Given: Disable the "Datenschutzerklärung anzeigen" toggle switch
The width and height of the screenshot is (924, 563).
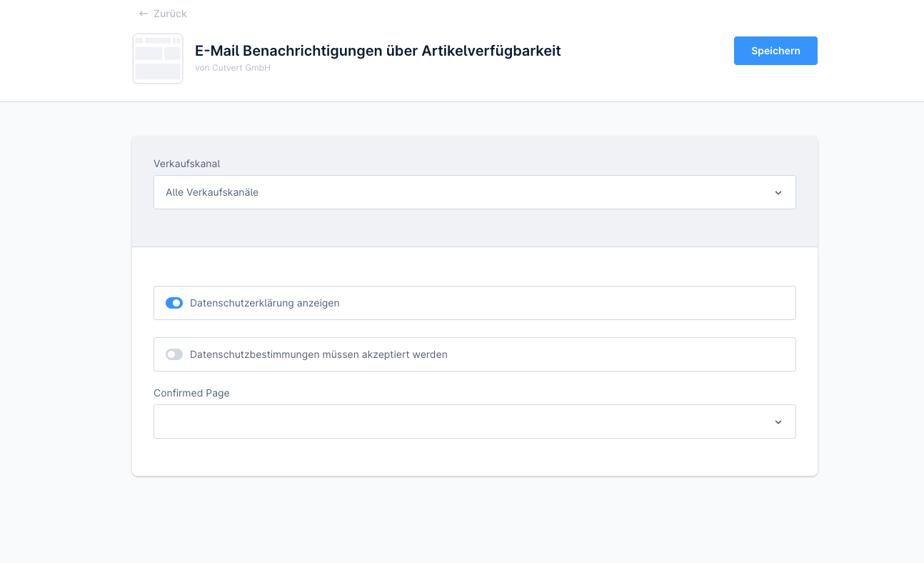Looking at the screenshot, I should [174, 303].
